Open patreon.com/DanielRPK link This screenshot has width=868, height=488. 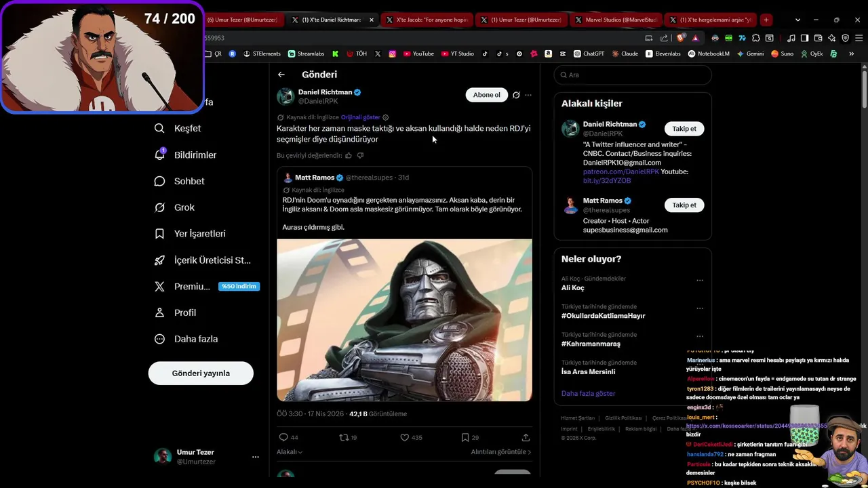coord(621,172)
